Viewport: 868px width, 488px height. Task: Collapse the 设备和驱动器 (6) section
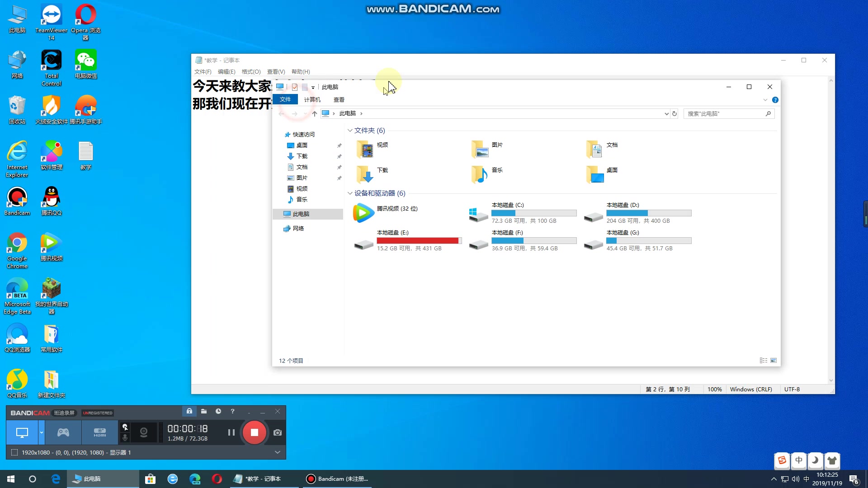(x=350, y=193)
